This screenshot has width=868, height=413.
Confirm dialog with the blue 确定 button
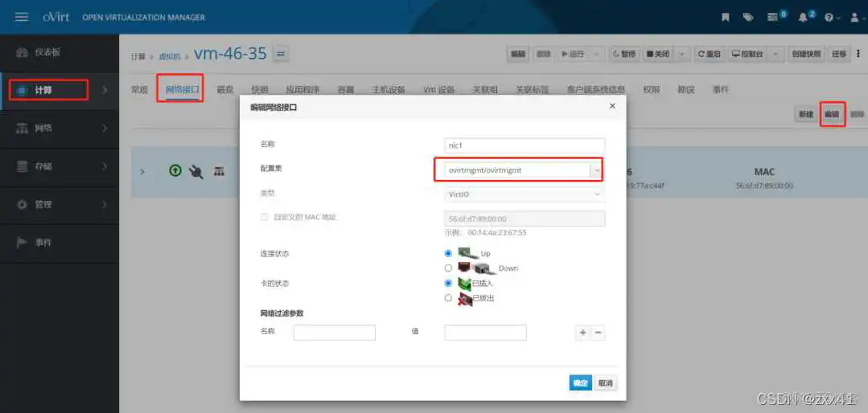(580, 383)
